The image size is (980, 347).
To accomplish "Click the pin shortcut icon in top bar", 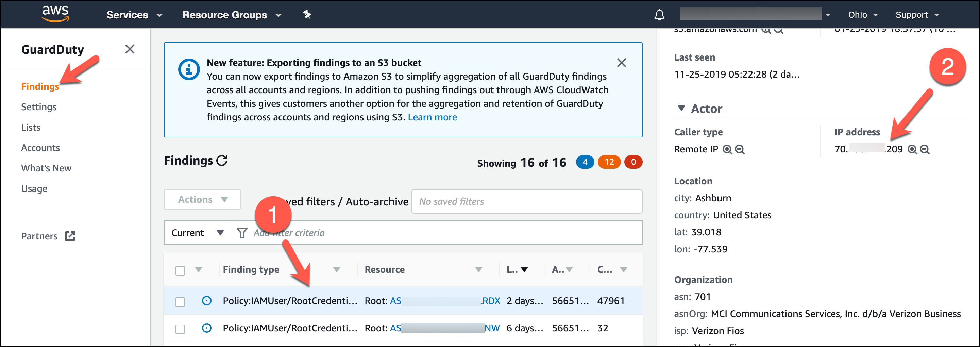I will click(x=307, y=14).
